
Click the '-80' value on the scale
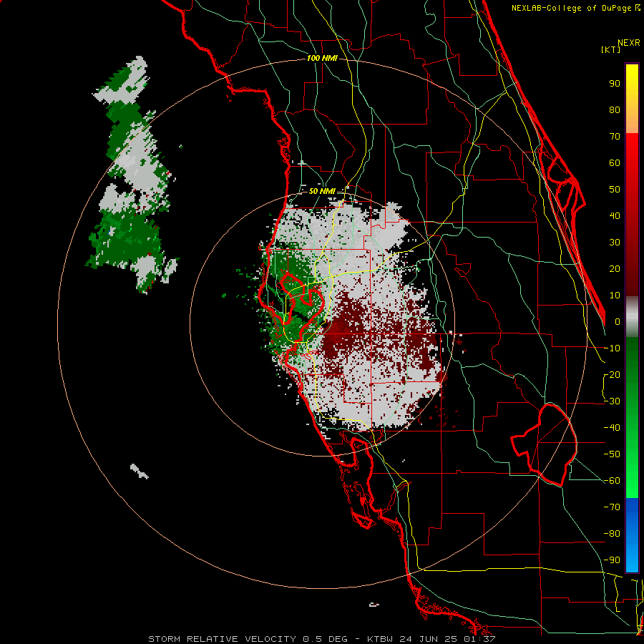tap(612, 534)
